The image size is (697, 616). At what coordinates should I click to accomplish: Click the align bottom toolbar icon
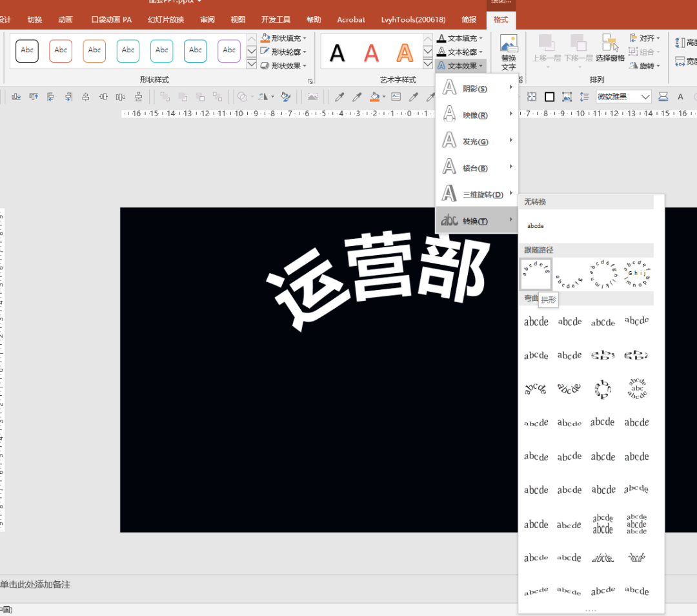(16, 96)
